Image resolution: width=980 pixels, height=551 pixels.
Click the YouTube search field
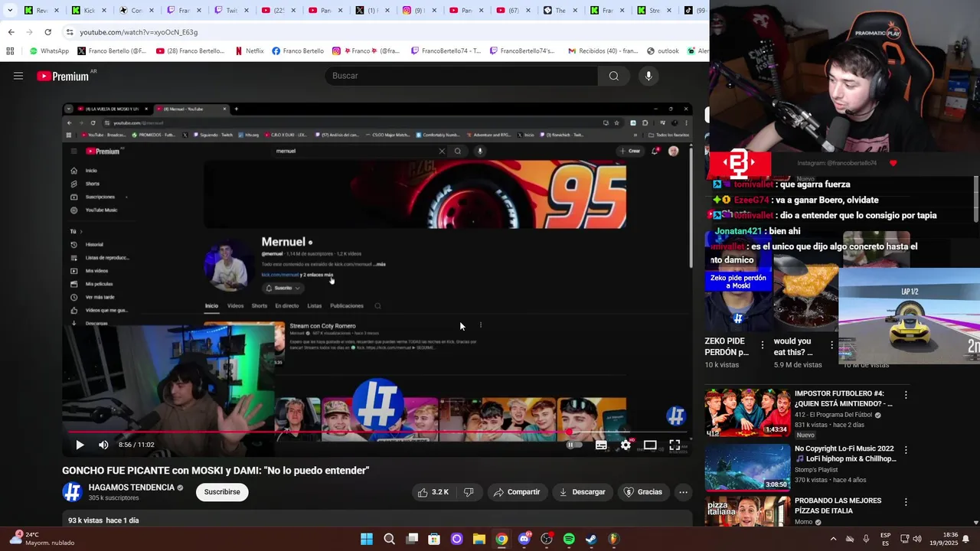pos(462,76)
